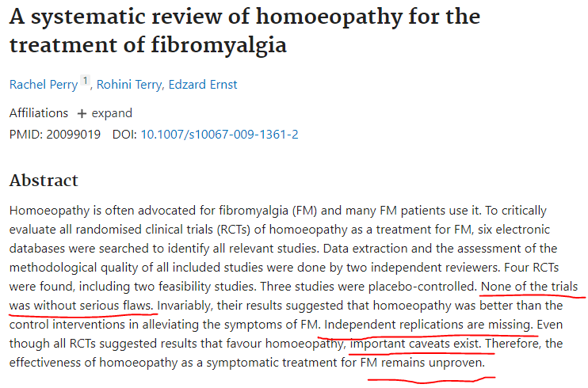Open the DOI link 10.1007/s10067-009-1361-2

(x=220, y=134)
